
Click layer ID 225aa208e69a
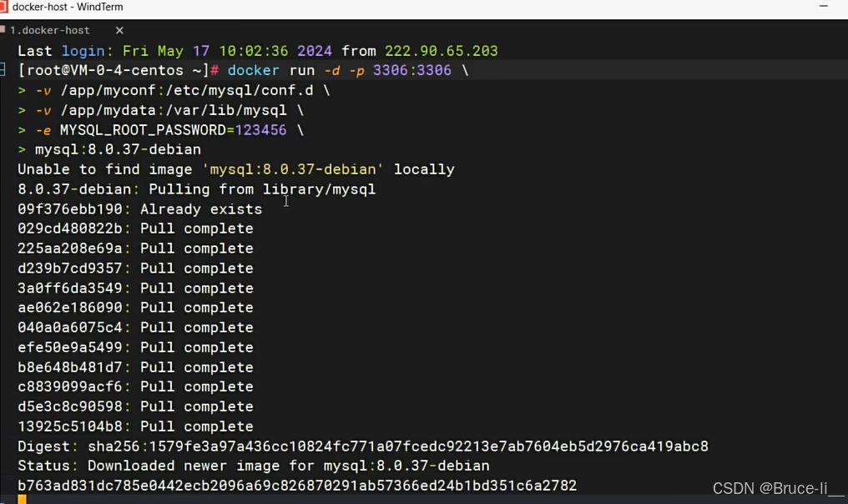[x=70, y=248]
